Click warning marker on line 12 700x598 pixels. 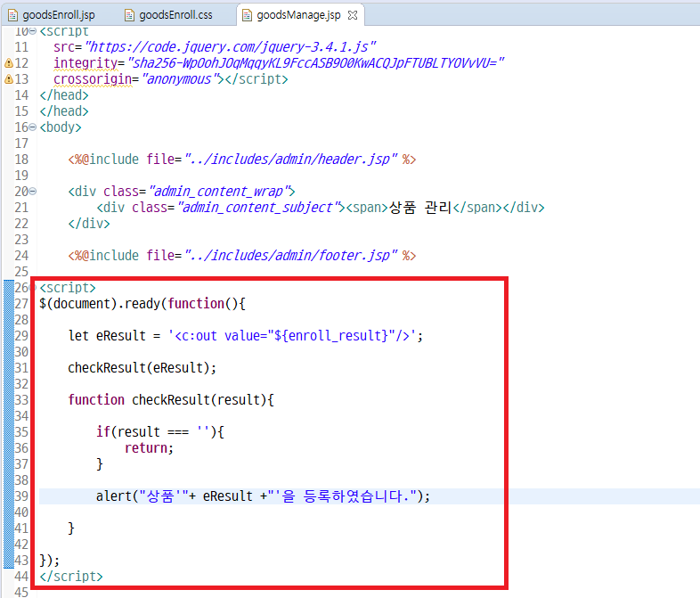click(x=8, y=63)
